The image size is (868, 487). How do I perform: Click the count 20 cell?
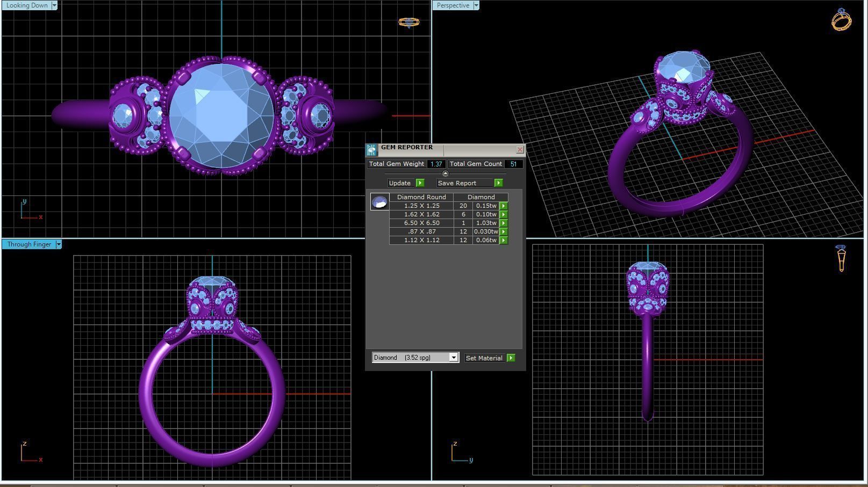[x=463, y=206]
